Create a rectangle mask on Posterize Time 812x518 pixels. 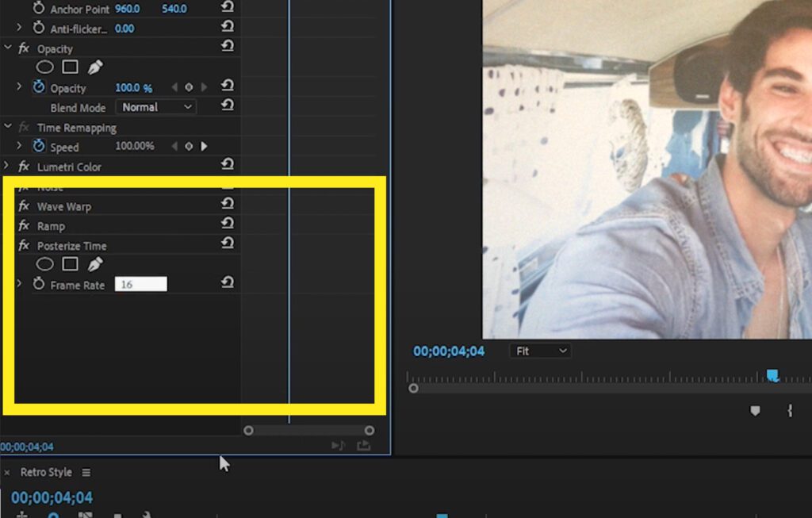coord(69,263)
